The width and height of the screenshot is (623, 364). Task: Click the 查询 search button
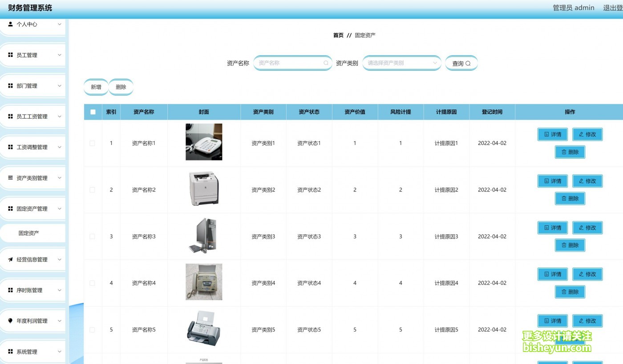(461, 64)
